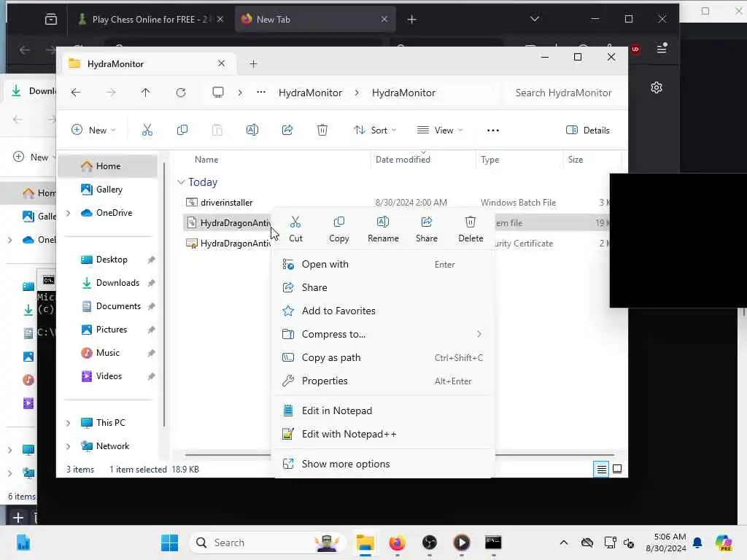Screen dimensions: 747x560
Task: Select Copy as path entry
Action: coord(382,357)
